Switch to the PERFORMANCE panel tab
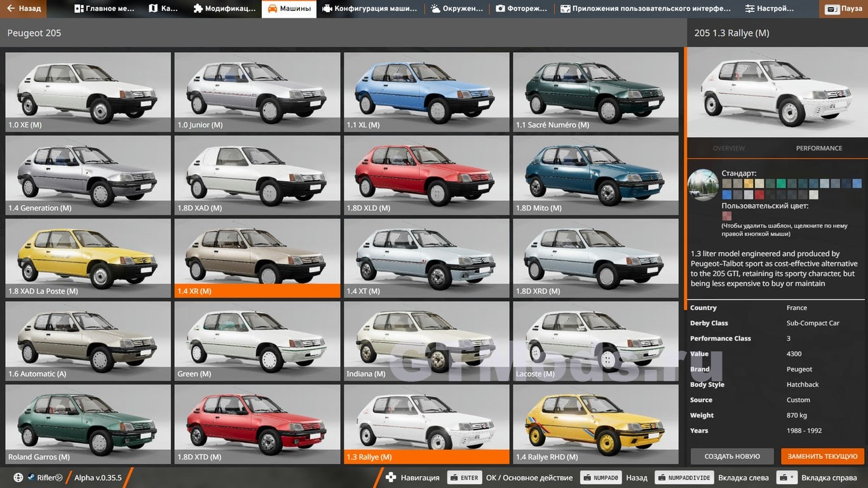Image resolution: width=868 pixels, height=488 pixels. pyautogui.click(x=819, y=148)
